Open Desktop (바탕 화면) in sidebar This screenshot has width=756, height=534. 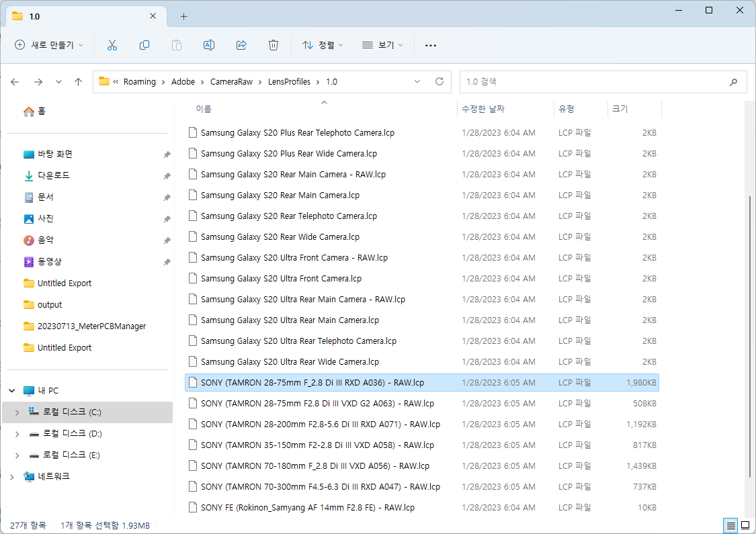click(x=48, y=154)
